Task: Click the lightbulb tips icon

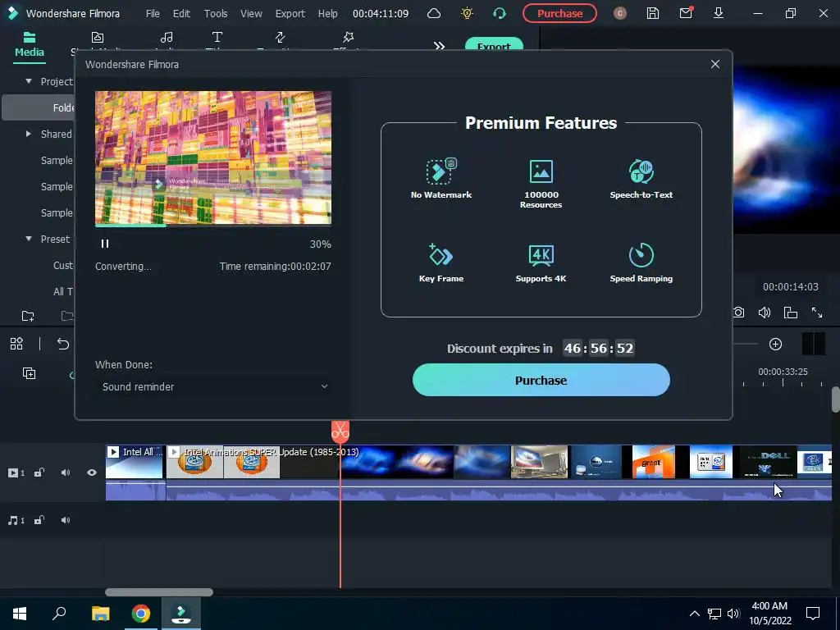Action: point(467,13)
